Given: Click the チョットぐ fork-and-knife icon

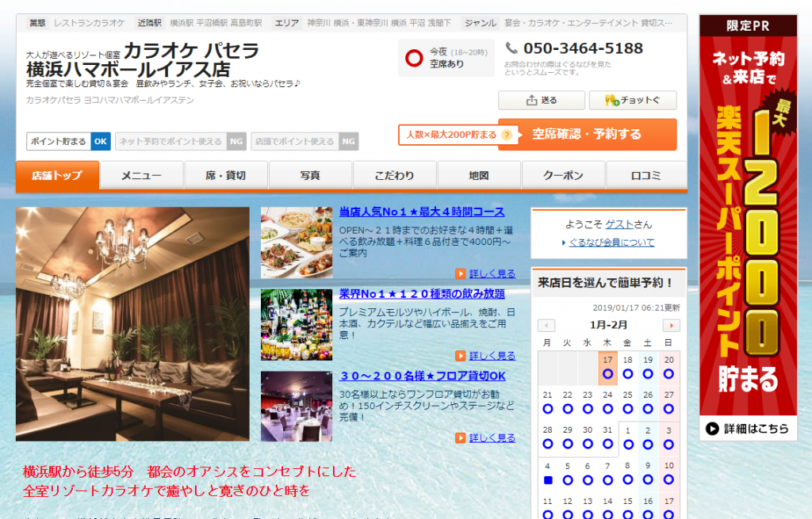Looking at the screenshot, I should pyautogui.click(x=611, y=101).
